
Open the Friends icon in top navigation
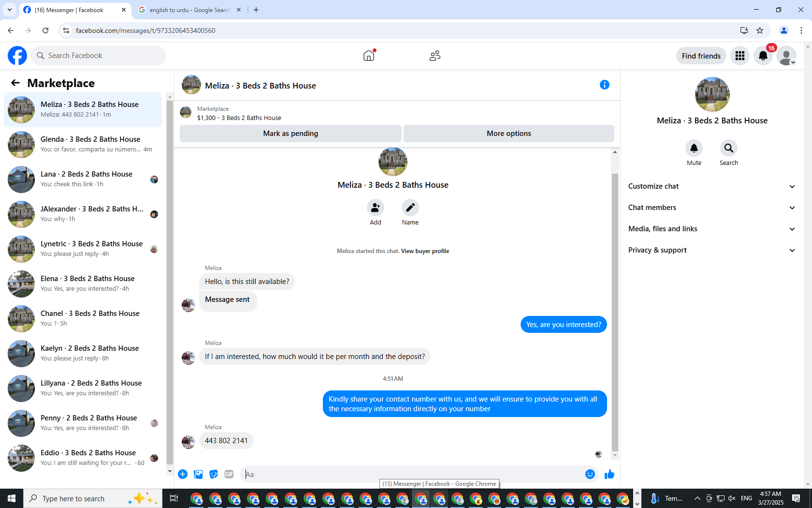pyautogui.click(x=435, y=56)
